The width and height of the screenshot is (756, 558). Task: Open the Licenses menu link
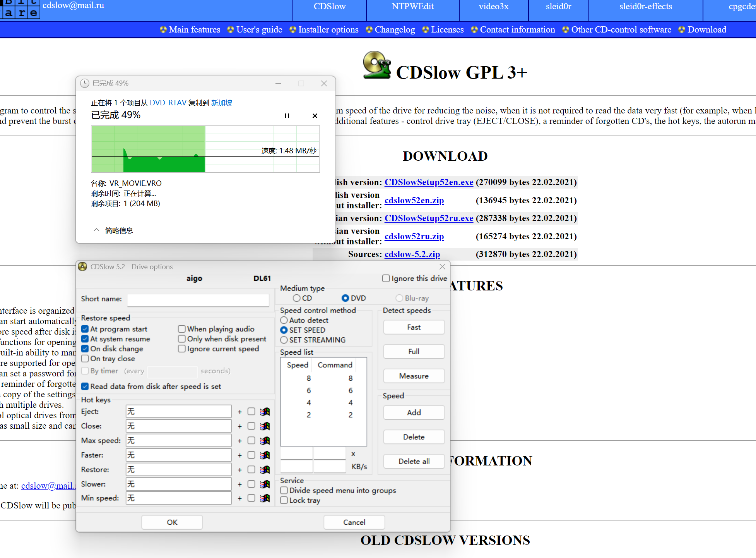pos(447,29)
